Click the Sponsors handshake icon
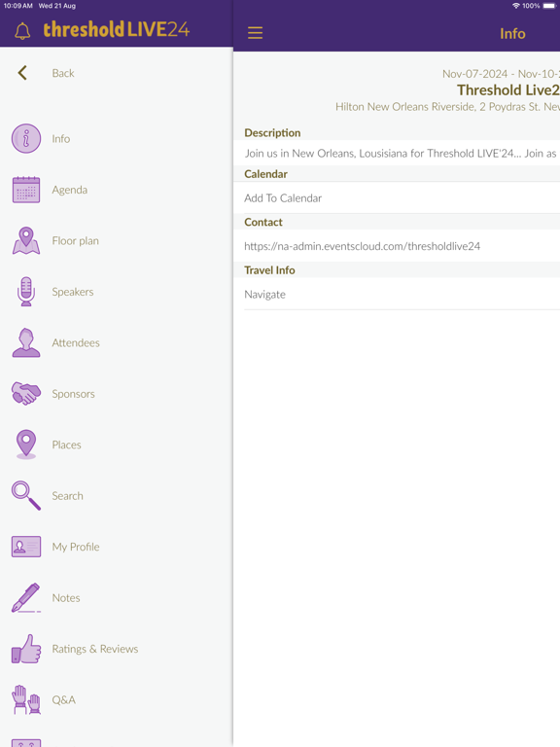This screenshot has height=747, width=560. 26,394
